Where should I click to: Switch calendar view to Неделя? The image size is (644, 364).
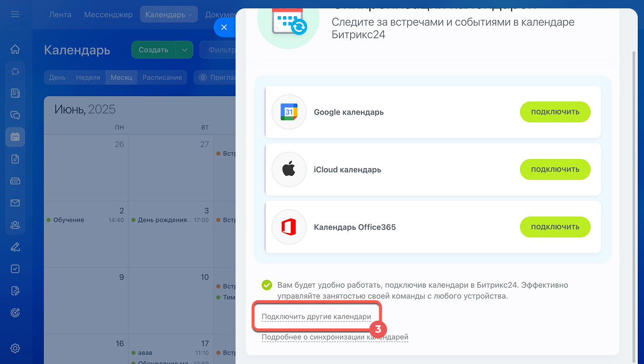(x=88, y=77)
